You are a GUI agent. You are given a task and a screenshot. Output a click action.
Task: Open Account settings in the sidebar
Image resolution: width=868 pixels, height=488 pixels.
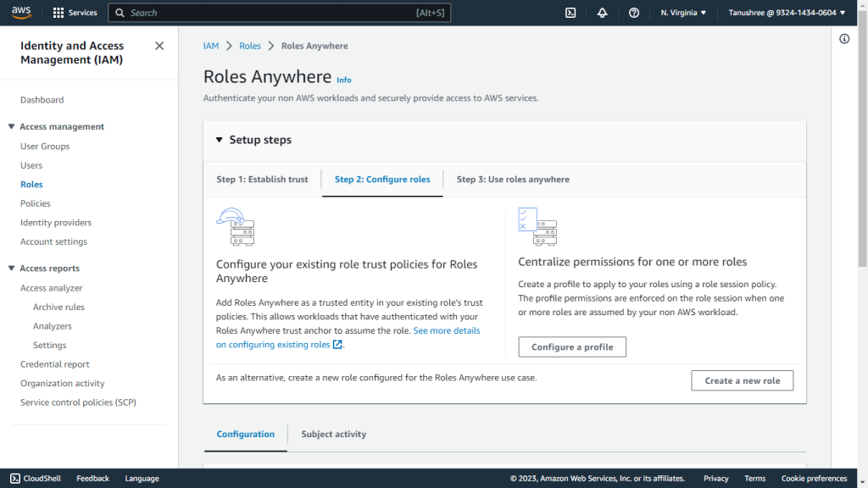pyautogui.click(x=53, y=241)
